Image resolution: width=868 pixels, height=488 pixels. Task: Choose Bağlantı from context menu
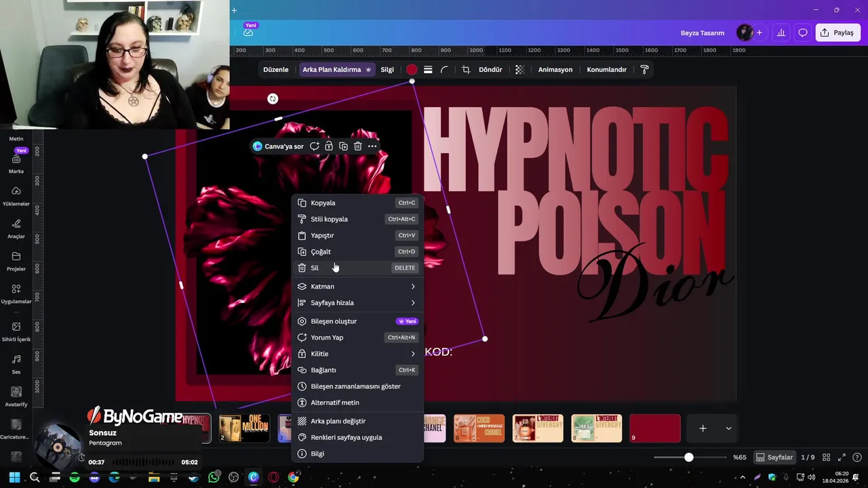coord(357,370)
